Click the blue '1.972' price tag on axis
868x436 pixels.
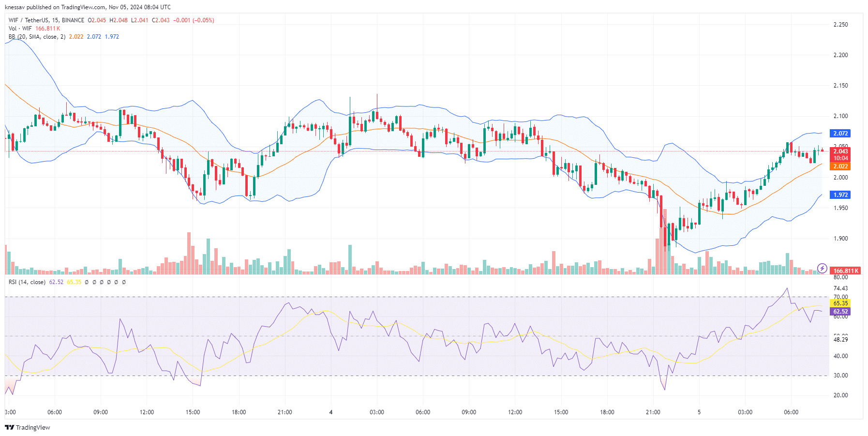[840, 195]
